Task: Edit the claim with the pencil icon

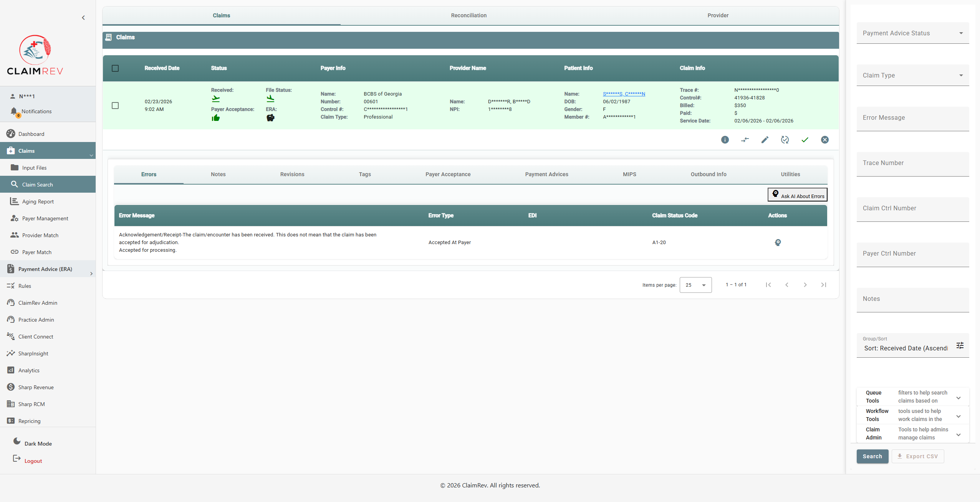Action: pyautogui.click(x=765, y=140)
